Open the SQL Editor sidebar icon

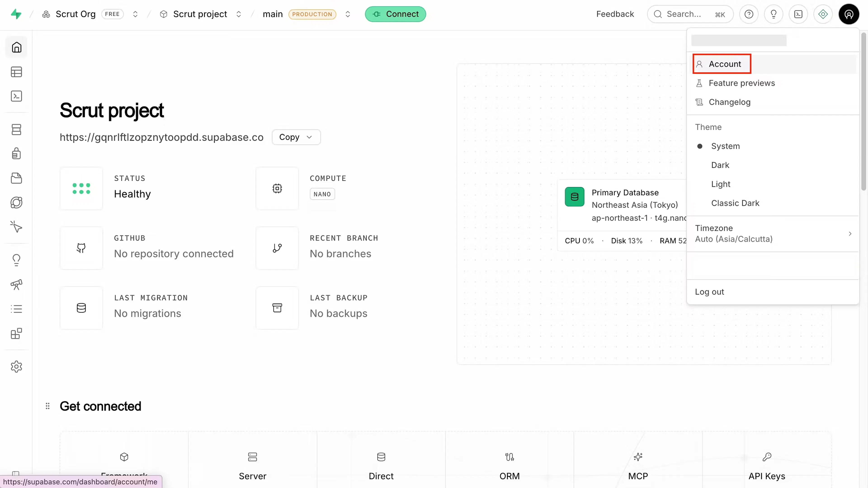[17, 96]
